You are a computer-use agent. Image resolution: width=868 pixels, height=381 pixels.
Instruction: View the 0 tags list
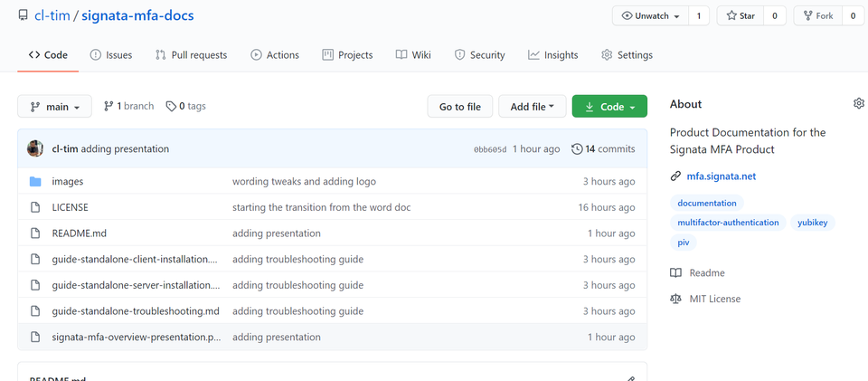coord(186,106)
